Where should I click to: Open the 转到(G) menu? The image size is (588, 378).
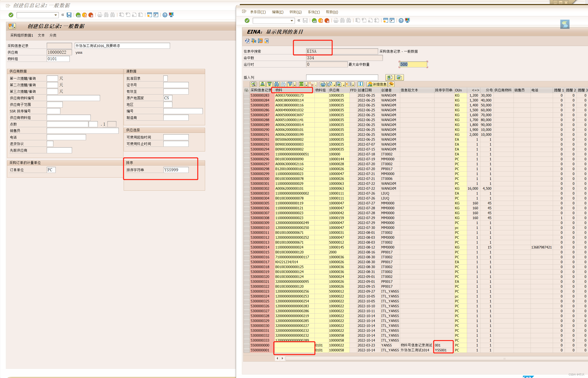click(295, 12)
